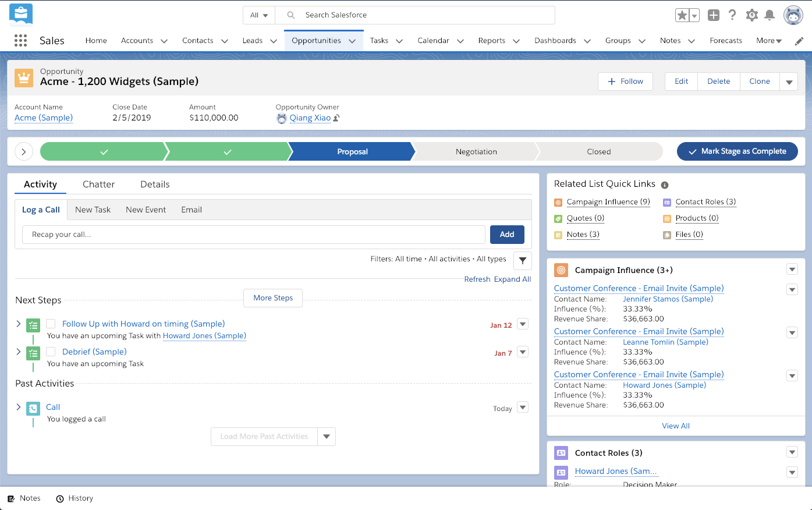Screen dimensions: 812x510
Task: Select the Closed stage in the path
Action: coord(599,151)
